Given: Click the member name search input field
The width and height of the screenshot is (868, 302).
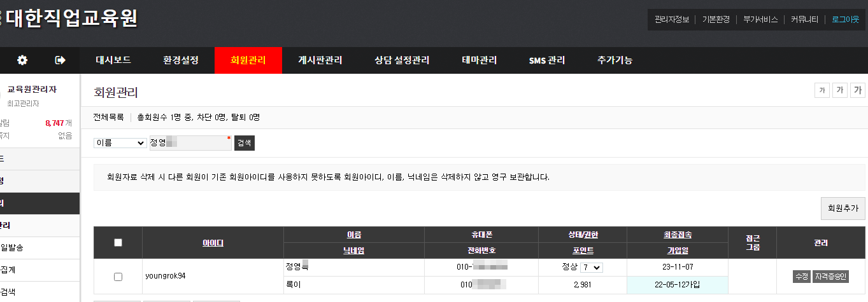Looking at the screenshot, I should (190, 143).
